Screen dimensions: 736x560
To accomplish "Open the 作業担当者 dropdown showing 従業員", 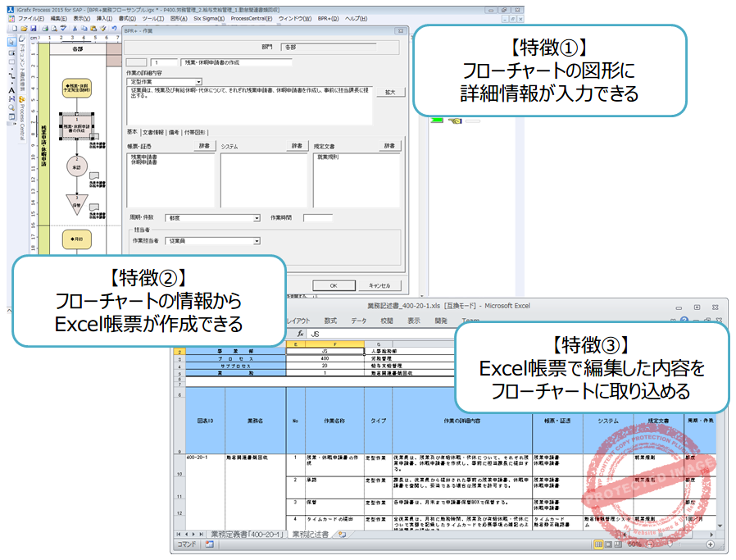I will point(256,241).
